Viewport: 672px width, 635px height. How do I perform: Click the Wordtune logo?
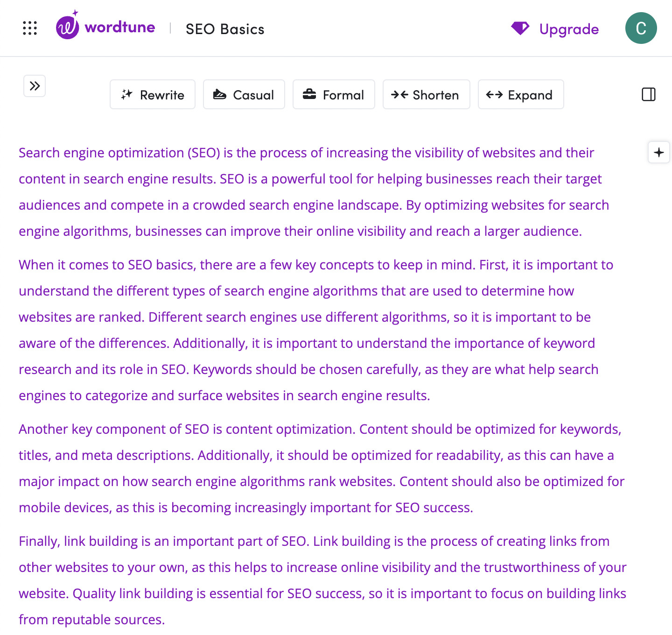point(68,27)
